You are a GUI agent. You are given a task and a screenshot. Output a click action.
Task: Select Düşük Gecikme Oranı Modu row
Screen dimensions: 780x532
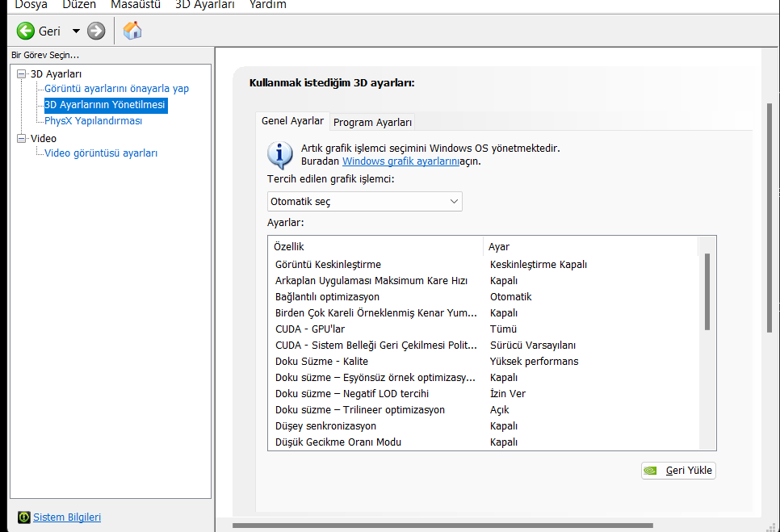[x=484, y=442]
